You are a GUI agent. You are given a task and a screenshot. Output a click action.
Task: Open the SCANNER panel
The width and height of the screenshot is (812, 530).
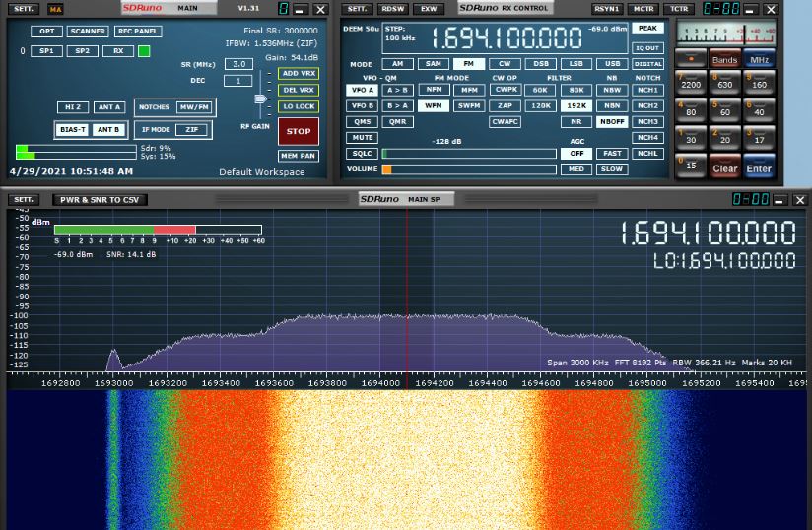[88, 32]
